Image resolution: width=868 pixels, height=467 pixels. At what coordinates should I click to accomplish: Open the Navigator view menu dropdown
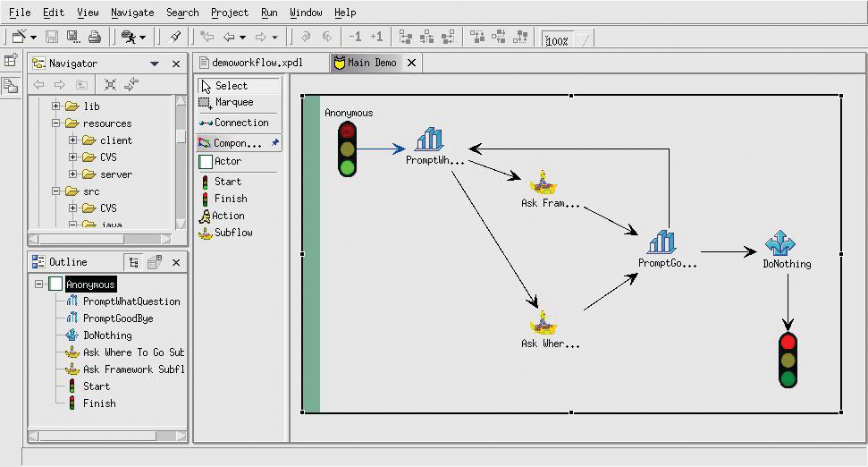point(155,64)
